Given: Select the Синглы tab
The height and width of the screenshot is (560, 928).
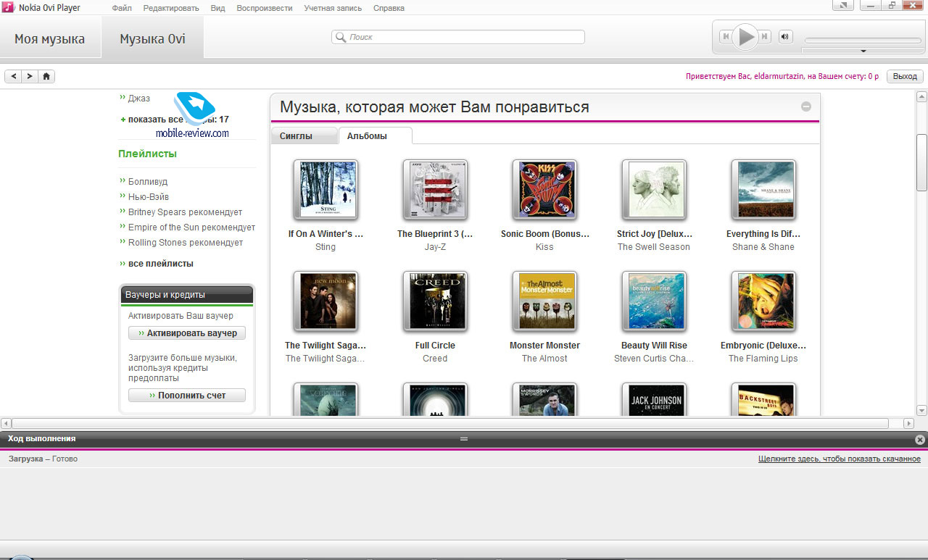Looking at the screenshot, I should click(x=304, y=135).
